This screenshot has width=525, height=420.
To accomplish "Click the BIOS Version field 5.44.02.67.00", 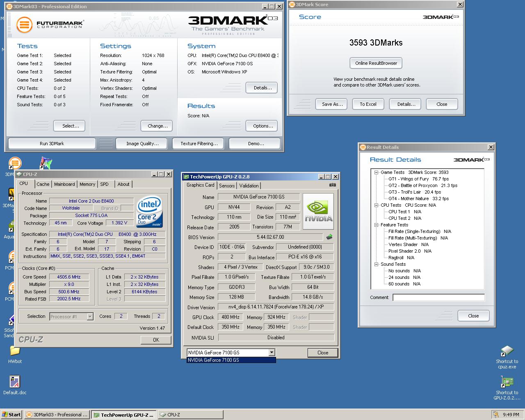I will pos(270,237).
